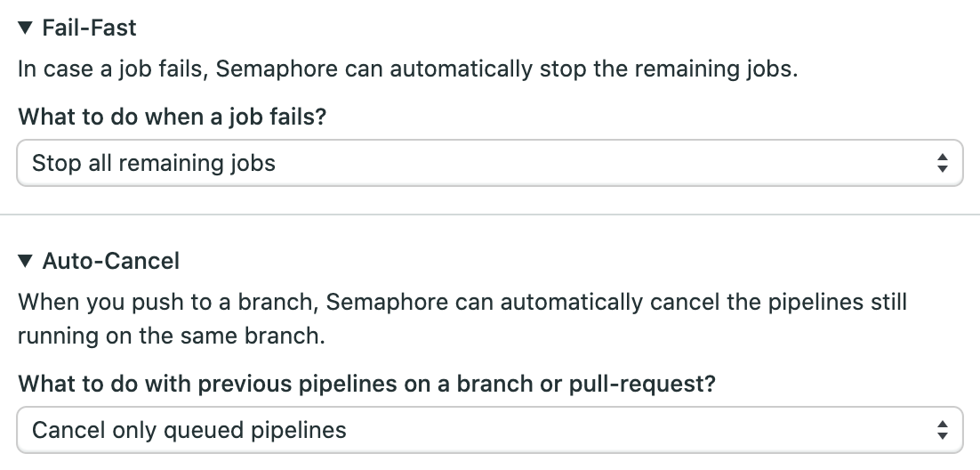The width and height of the screenshot is (980, 470).
Task: Click the Auto-Cancel section heading
Action: click(x=110, y=261)
